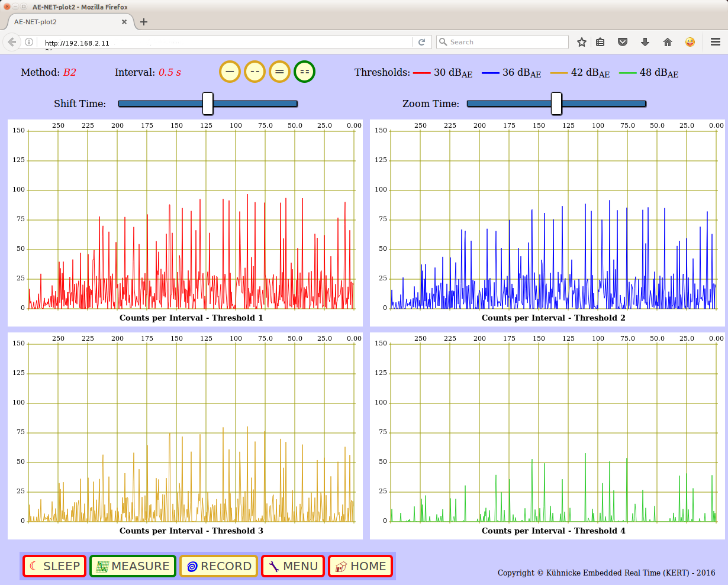The width and height of the screenshot is (728, 585).
Task: Choose the double solid line mode button
Action: click(279, 72)
